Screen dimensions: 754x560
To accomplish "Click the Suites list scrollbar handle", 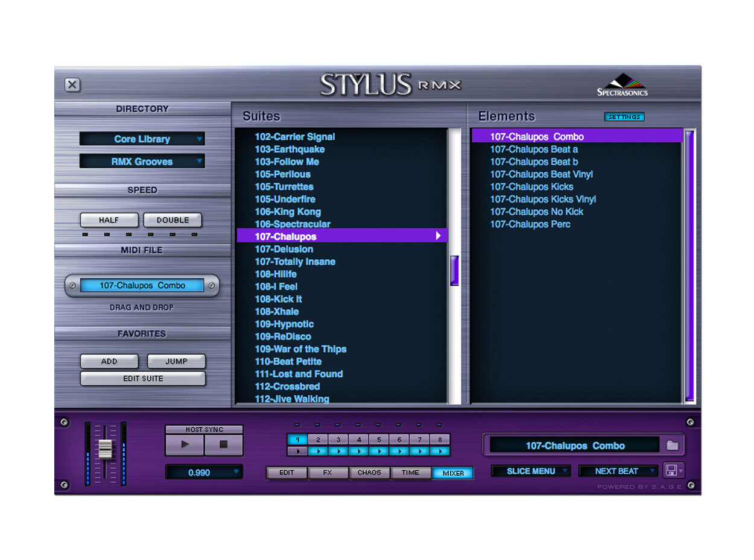I will click(454, 270).
